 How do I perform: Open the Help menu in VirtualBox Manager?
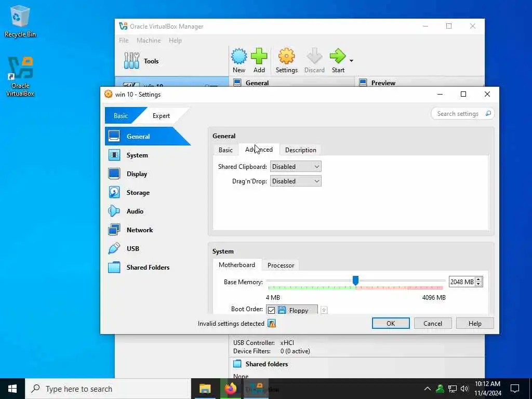click(175, 41)
